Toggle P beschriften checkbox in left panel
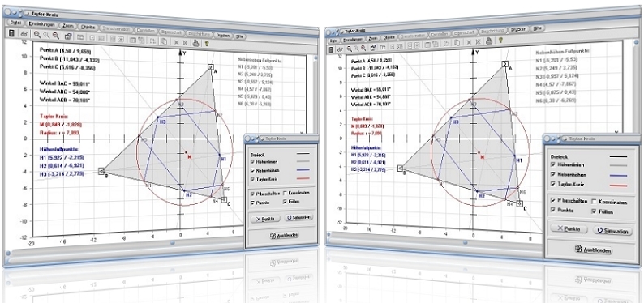644x303 pixels. pyautogui.click(x=252, y=193)
